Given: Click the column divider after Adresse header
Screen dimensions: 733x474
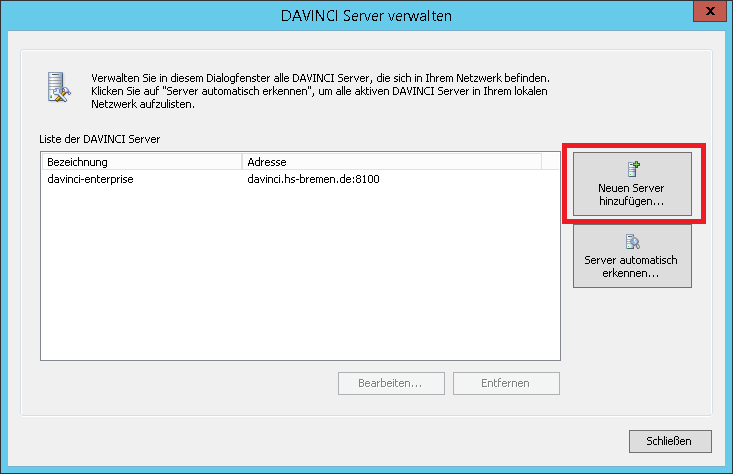Looking at the screenshot, I should coord(541,162).
